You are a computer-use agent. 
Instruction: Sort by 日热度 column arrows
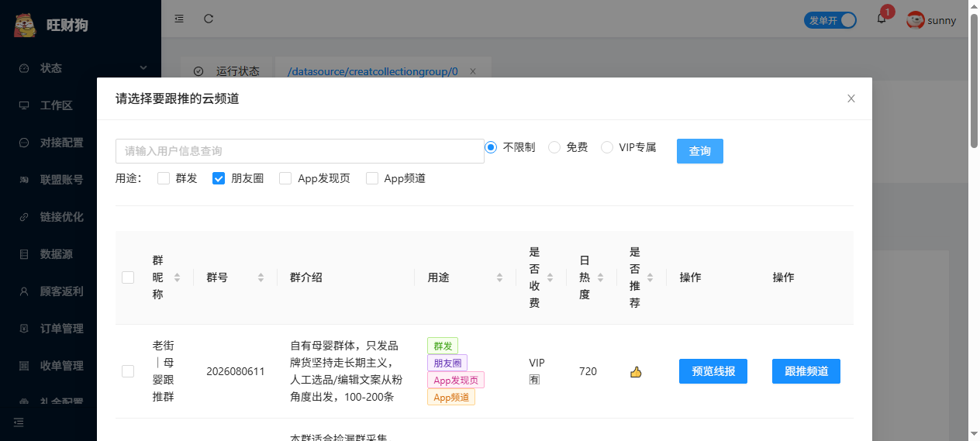click(x=600, y=277)
